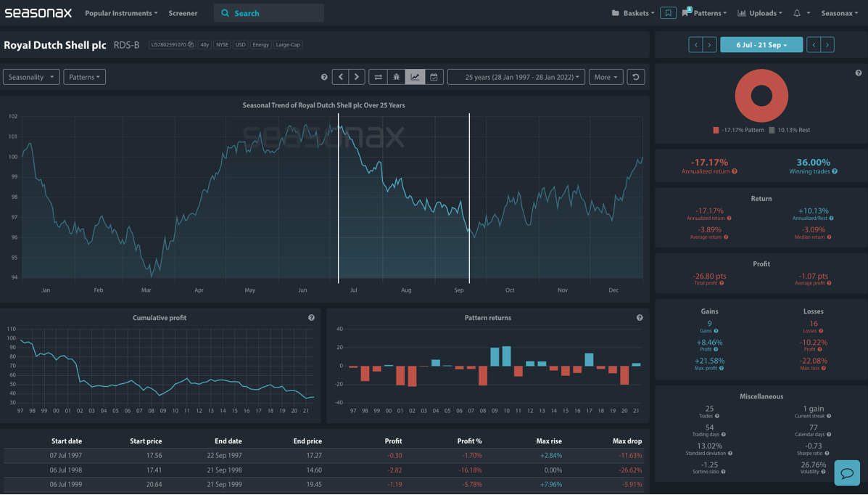Image resolution: width=868 pixels, height=495 pixels.
Task: Click help icon next to Average return
Action: point(726,237)
